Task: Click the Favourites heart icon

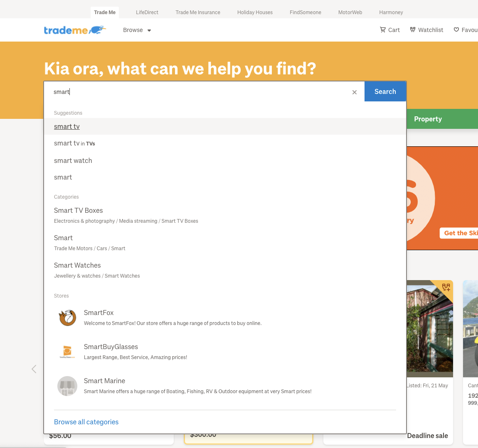Action: coord(456,30)
